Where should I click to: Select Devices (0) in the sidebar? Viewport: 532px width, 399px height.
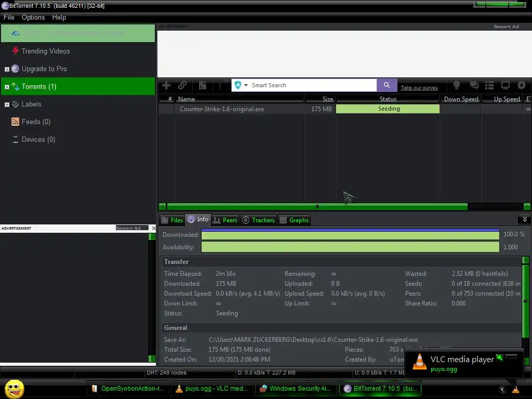click(38, 139)
